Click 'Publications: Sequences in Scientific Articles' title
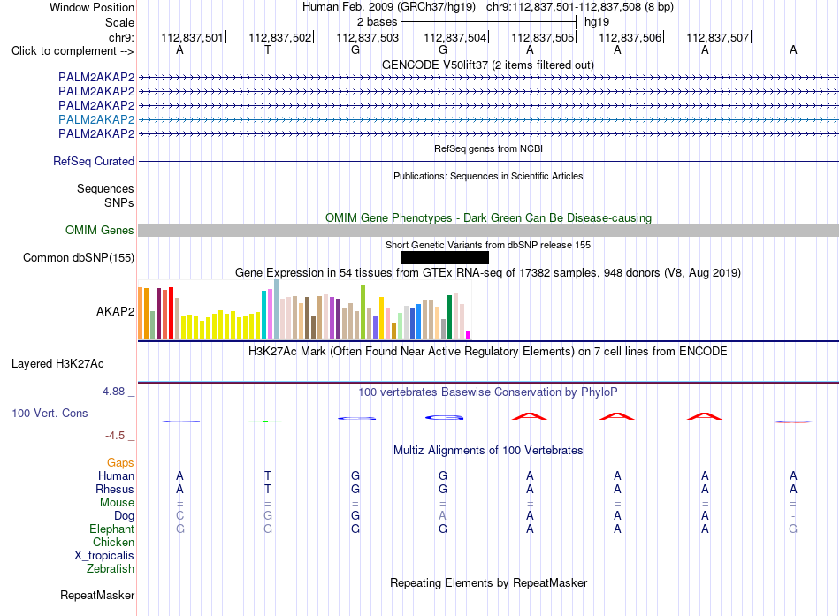Viewport: 840px width, 616px height. (488, 176)
